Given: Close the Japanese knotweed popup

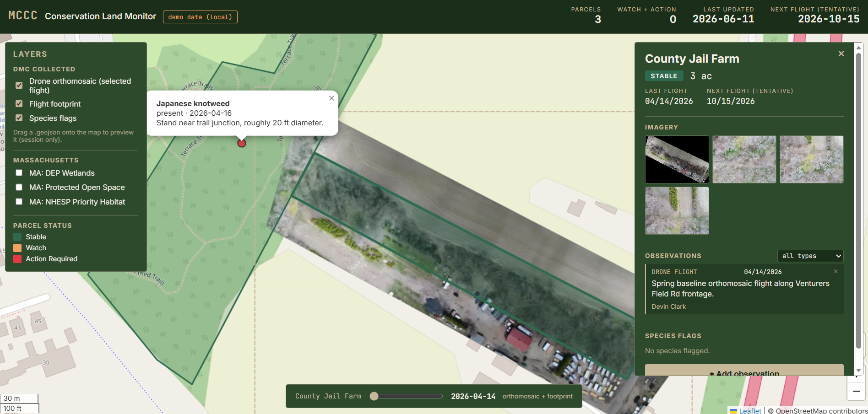Looking at the screenshot, I should pos(331,98).
